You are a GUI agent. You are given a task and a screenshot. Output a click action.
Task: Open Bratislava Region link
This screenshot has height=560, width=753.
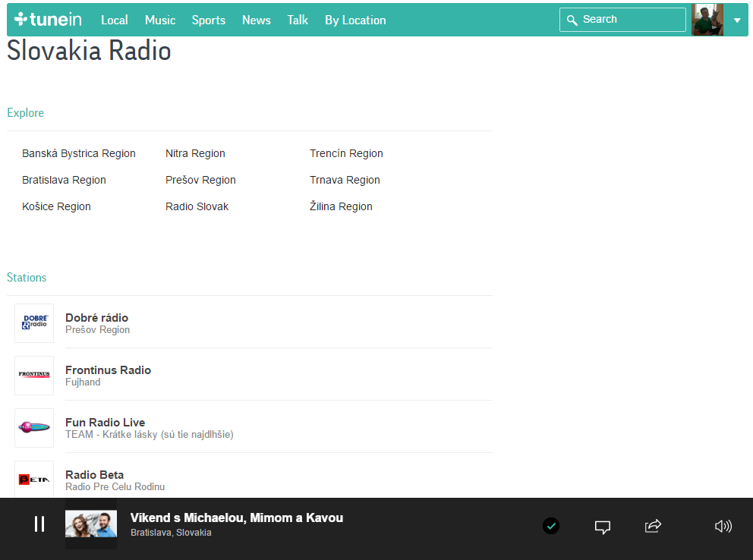click(64, 180)
